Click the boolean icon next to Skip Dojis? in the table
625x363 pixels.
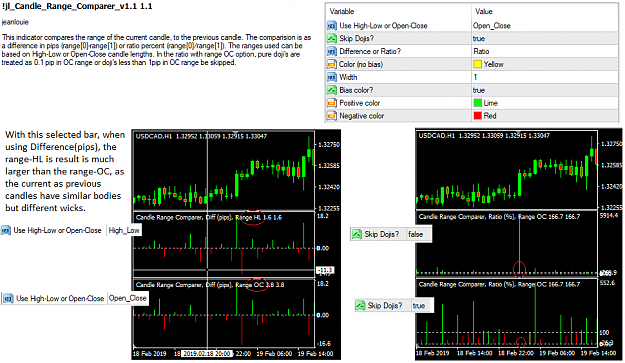coord(332,39)
